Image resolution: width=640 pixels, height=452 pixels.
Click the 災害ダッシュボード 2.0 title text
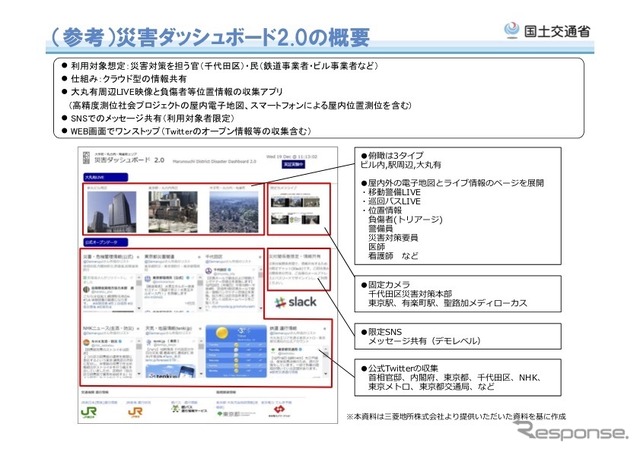[x=129, y=160]
